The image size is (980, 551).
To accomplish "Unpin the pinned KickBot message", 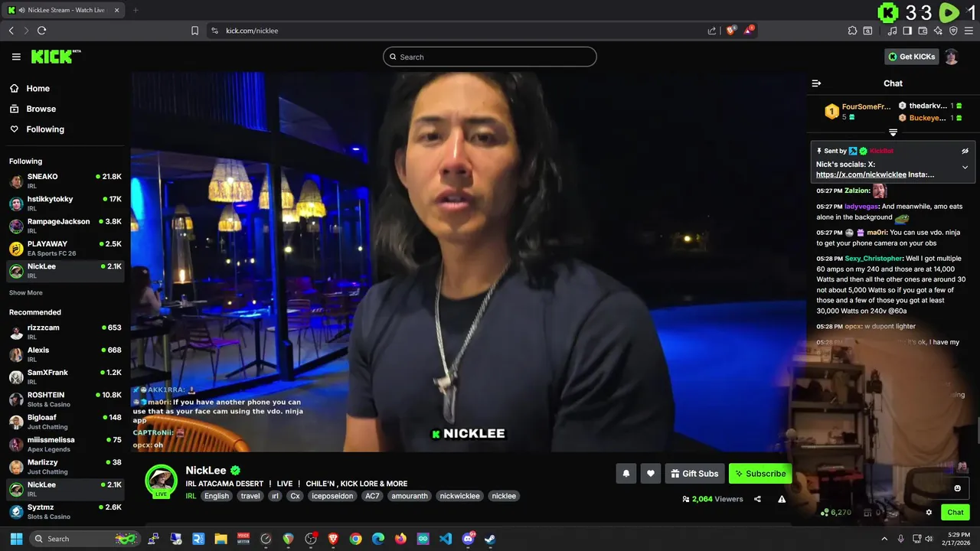I will pos(965,151).
